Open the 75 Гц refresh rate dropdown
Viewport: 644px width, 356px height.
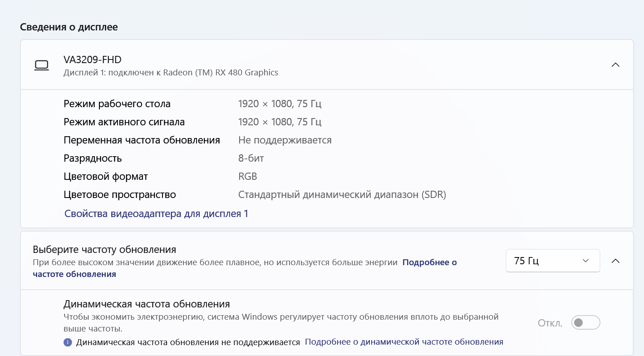click(x=552, y=261)
